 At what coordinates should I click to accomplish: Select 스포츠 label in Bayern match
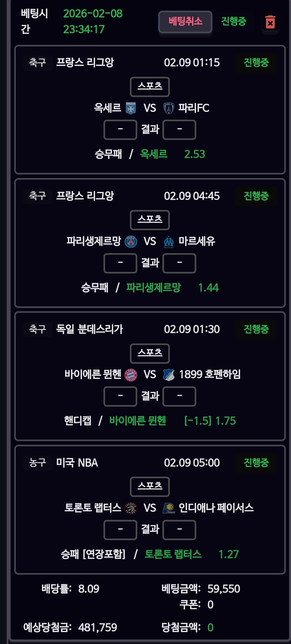[150, 353]
